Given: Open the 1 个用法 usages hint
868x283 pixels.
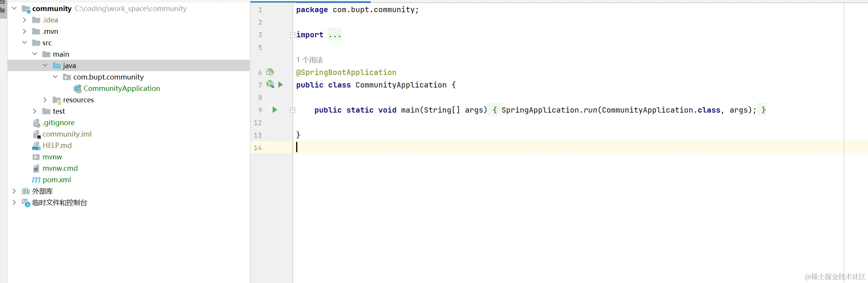Looking at the screenshot, I should pos(309,60).
